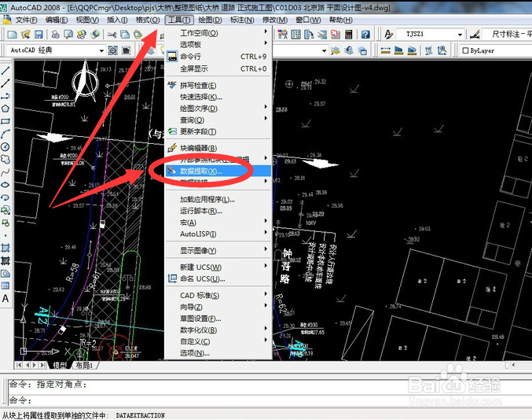Click the New drawing icon
The width and height of the screenshot is (532, 420).
coord(13,35)
